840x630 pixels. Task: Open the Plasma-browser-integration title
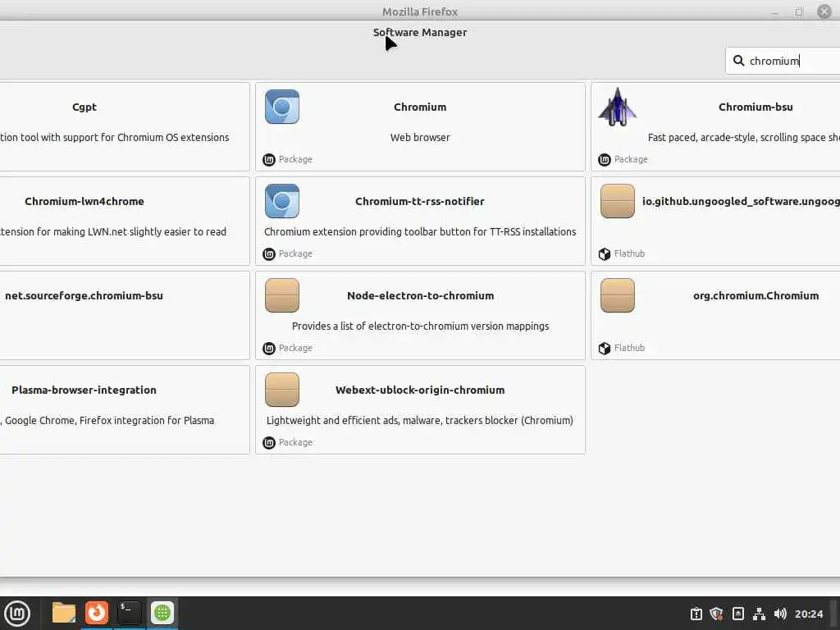84,390
